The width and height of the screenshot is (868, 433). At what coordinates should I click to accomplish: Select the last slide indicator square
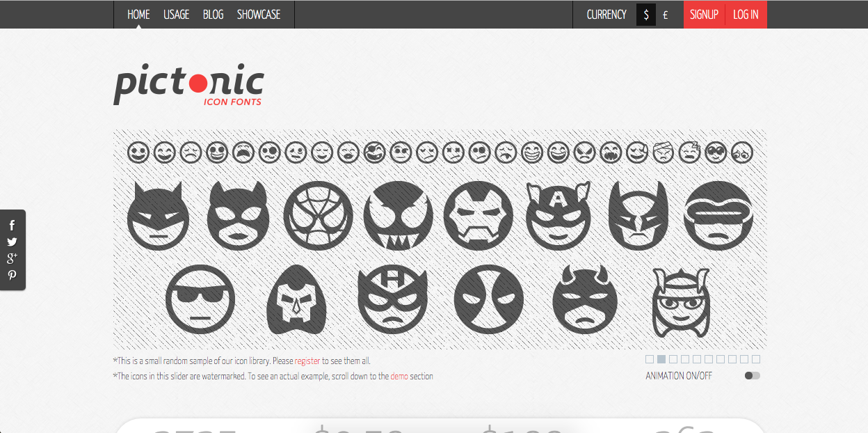[756, 359]
